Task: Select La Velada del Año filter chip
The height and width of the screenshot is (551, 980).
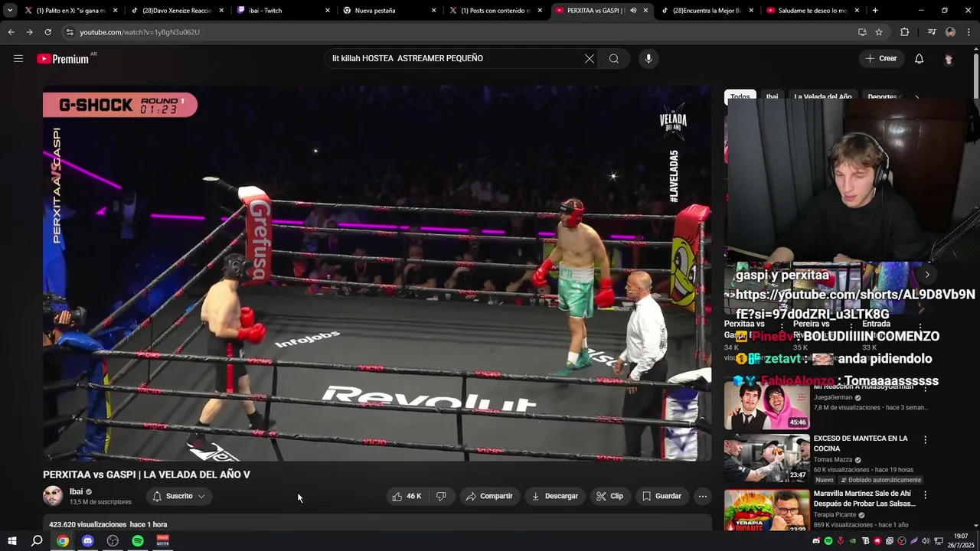Action: tap(822, 96)
